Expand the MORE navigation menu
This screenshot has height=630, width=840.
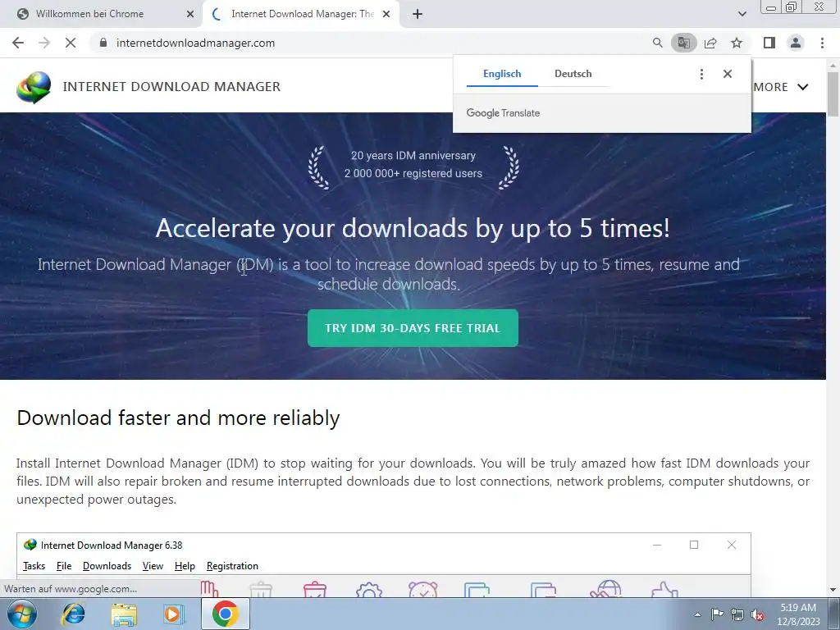coord(781,87)
